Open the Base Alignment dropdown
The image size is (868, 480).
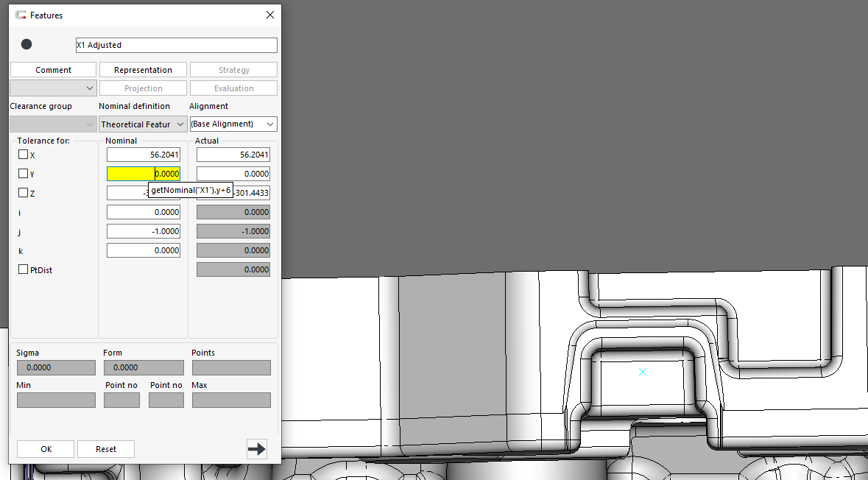coord(233,124)
